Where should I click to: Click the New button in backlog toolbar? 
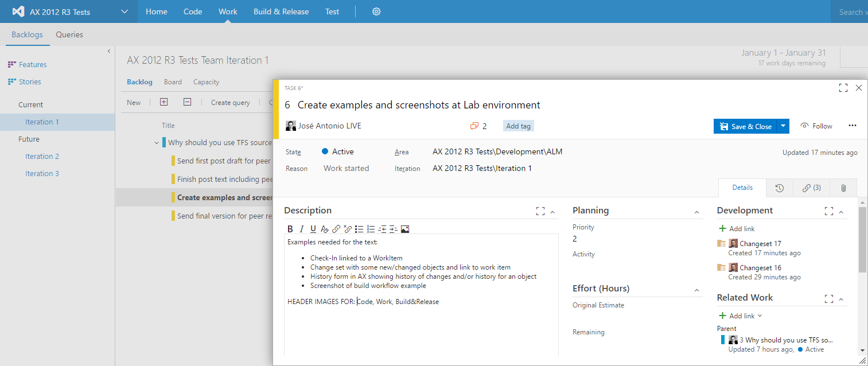[134, 103]
